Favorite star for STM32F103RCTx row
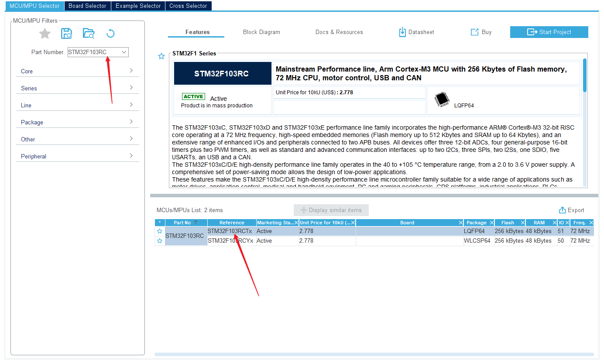 160,231
